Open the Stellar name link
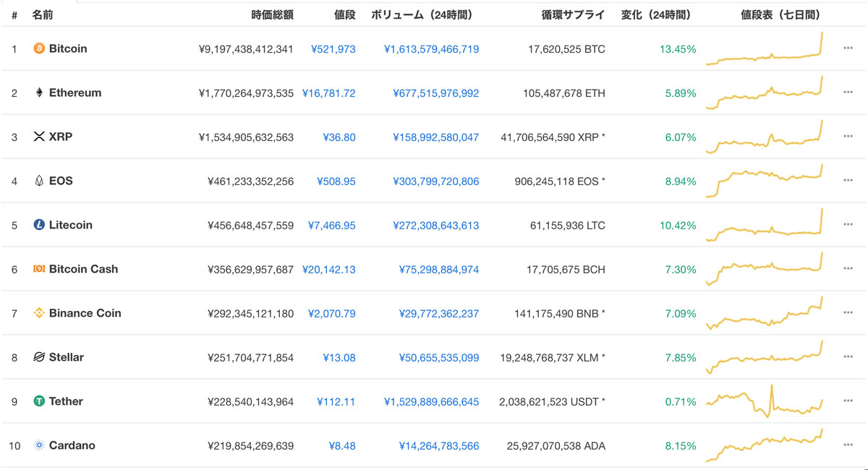Viewport: 868px width, 470px height. 67,357
